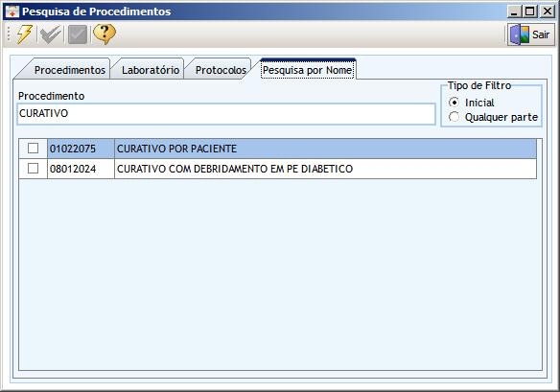Click the lightning bolt search icon

coord(25,35)
